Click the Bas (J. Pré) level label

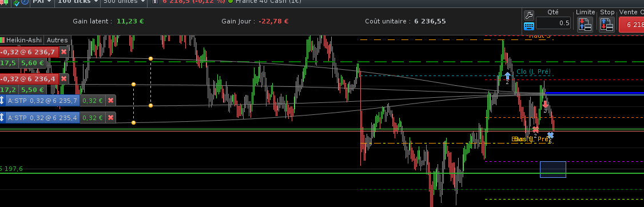tap(532, 139)
